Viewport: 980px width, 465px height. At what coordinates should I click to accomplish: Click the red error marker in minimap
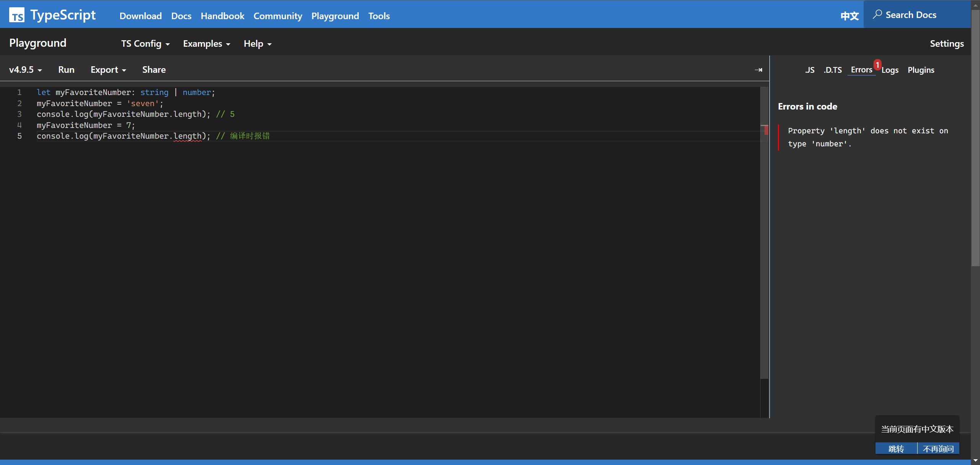point(766,131)
